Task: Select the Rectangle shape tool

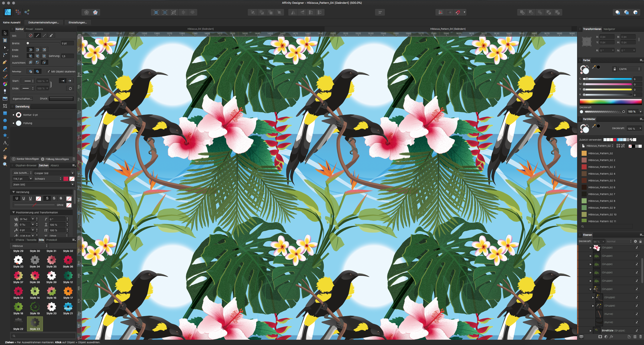Action: coord(5,113)
